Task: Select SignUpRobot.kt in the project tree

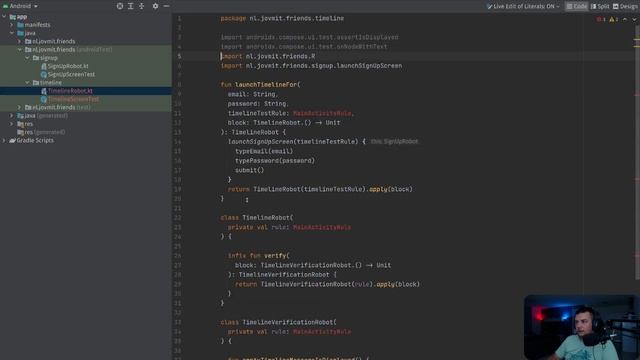Action: pos(68,66)
